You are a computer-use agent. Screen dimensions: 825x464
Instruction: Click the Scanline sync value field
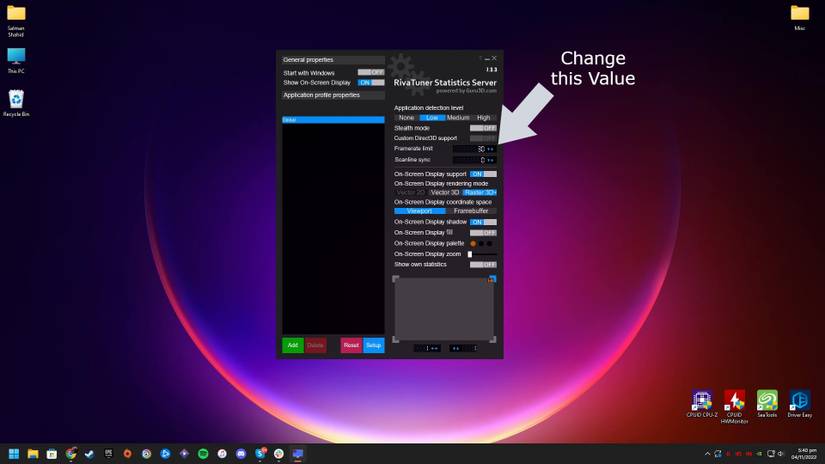(x=469, y=160)
